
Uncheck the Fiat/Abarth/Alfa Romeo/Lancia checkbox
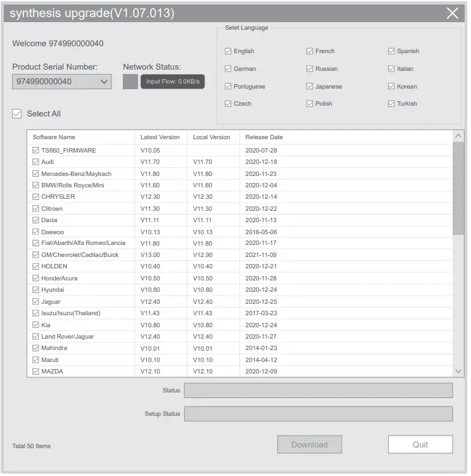35,243
